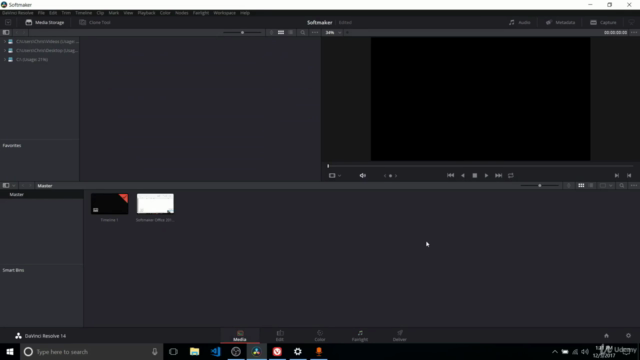Switch media pool to thumbnail grid view
Image resolution: width=640 pixels, height=360 pixels.
[x=581, y=186]
